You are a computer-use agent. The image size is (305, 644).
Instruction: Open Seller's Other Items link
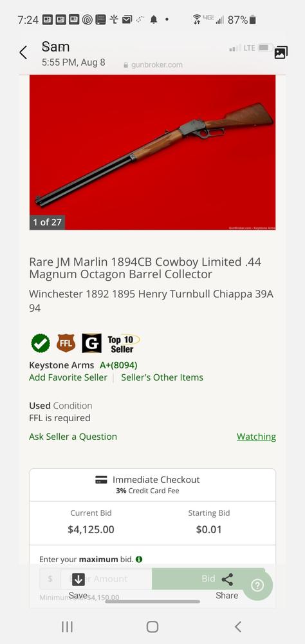click(162, 377)
